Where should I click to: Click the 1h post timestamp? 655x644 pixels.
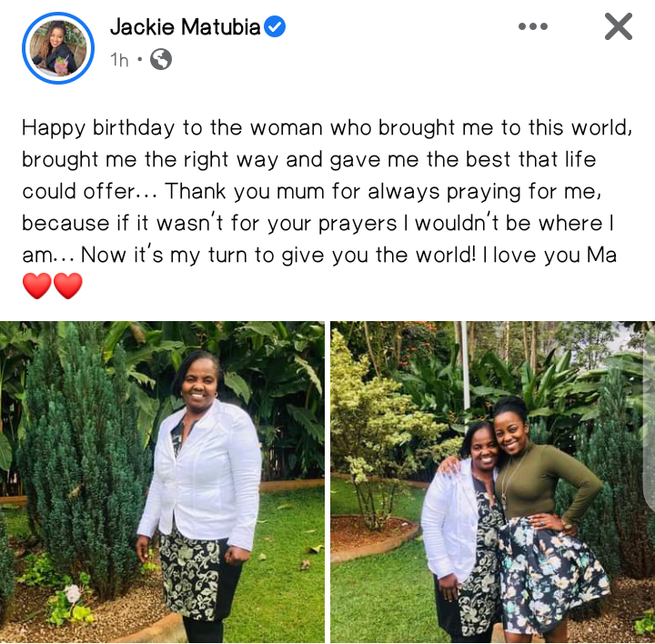click(x=119, y=60)
